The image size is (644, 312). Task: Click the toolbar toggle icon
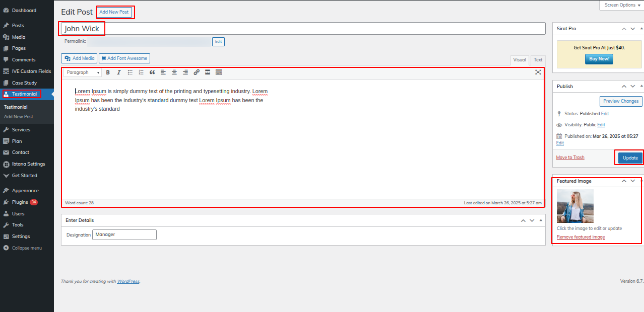click(x=219, y=72)
